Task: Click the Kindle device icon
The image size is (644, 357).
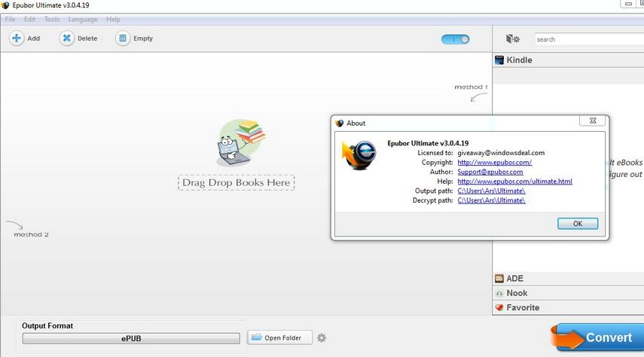Action: (499, 60)
